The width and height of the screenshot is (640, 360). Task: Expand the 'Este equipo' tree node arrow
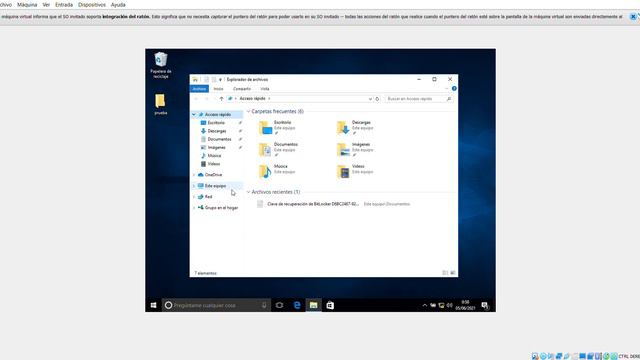coord(194,186)
